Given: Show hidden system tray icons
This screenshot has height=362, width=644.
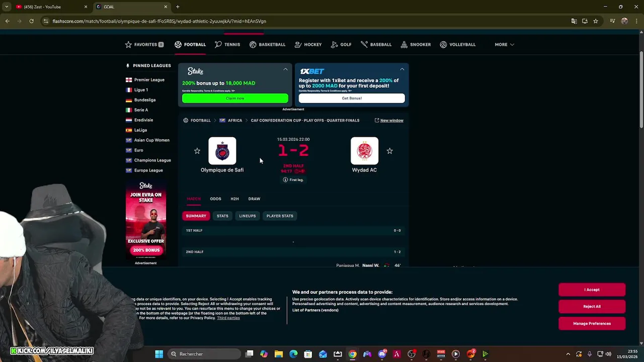Looking at the screenshot, I should (568, 354).
